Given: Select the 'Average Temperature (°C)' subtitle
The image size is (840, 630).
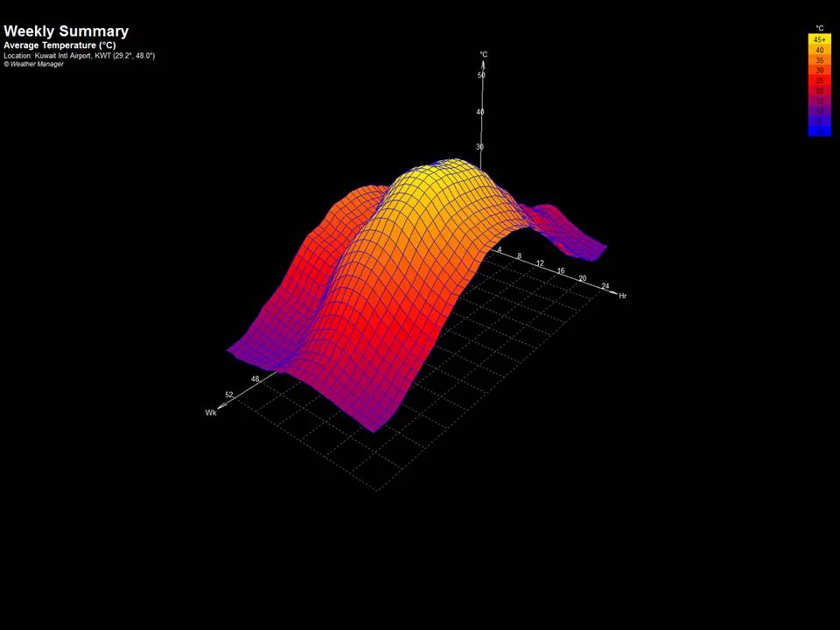Looking at the screenshot, I should coord(59,45).
